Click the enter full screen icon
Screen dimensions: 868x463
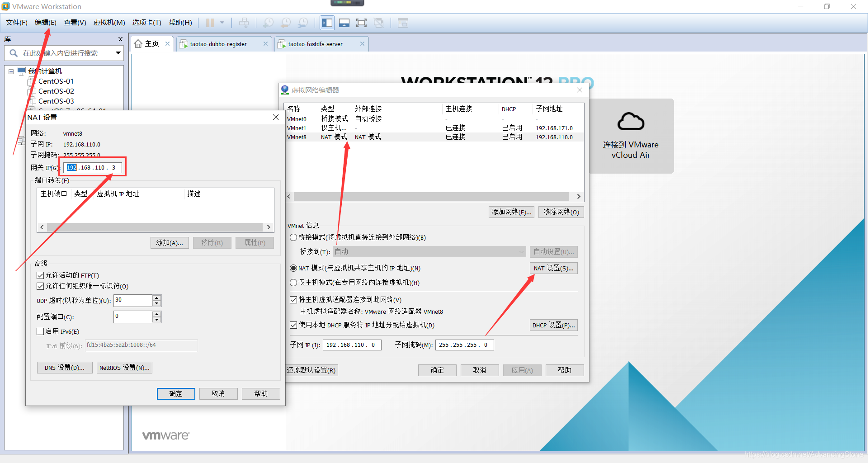[x=362, y=23]
